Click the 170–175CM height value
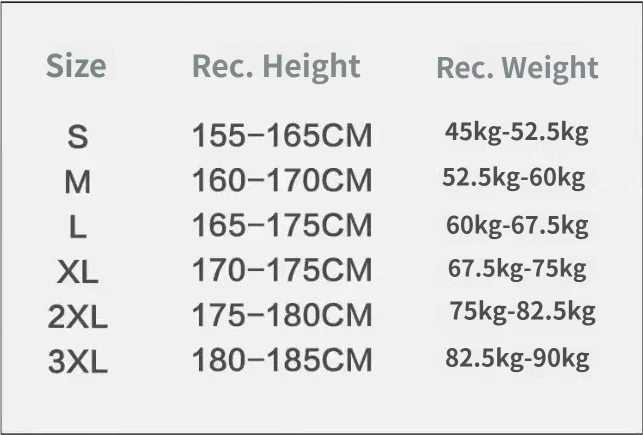643x435 pixels. pyautogui.click(x=282, y=270)
